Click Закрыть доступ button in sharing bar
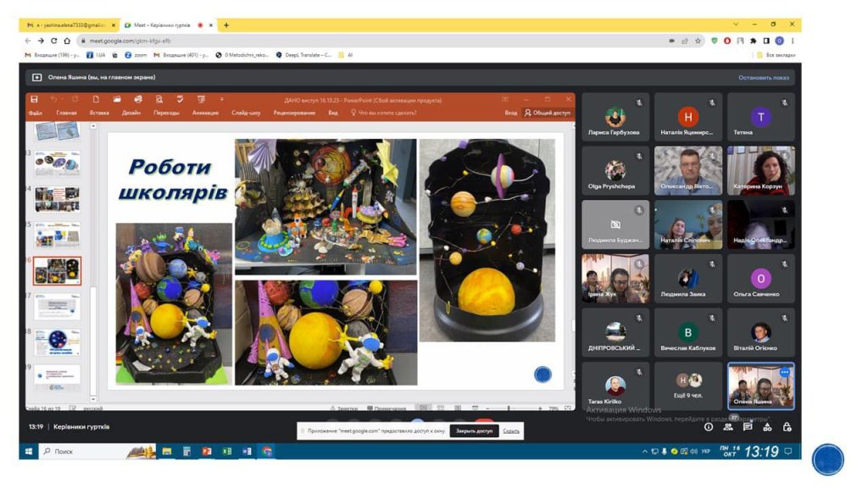The width and height of the screenshot is (868, 488). point(474,431)
